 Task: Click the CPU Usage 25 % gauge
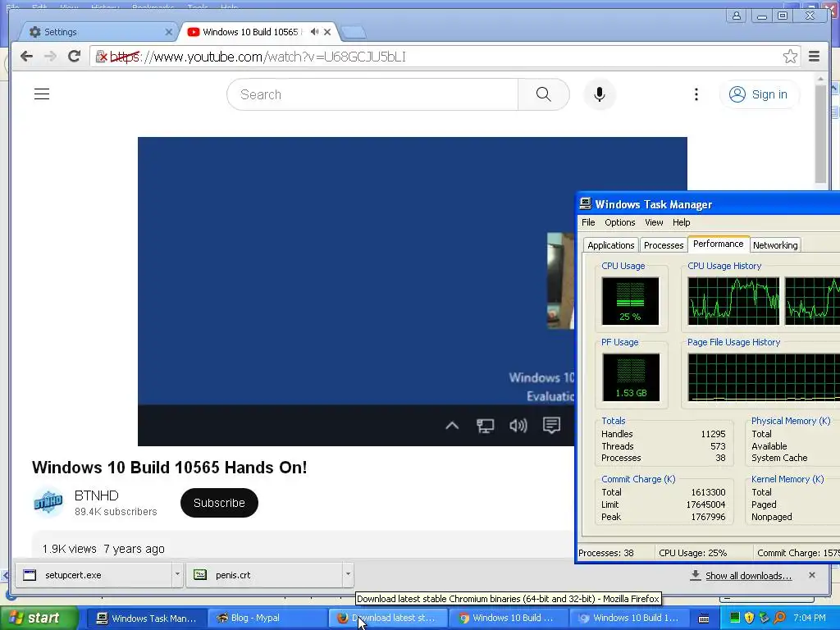(x=630, y=301)
